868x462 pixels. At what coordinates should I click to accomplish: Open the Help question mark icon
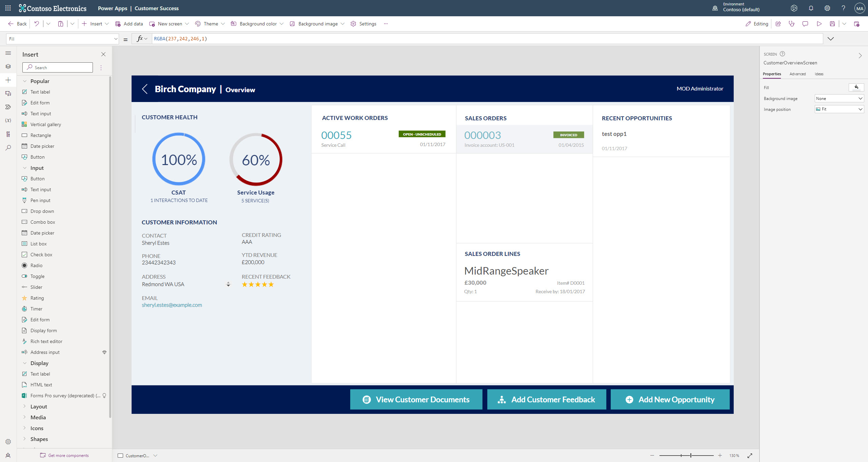(843, 8)
